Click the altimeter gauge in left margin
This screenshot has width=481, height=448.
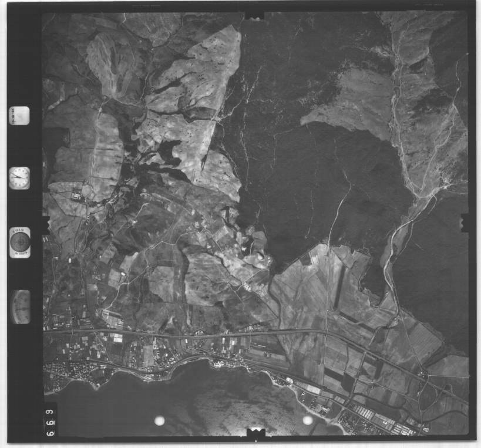(20, 306)
